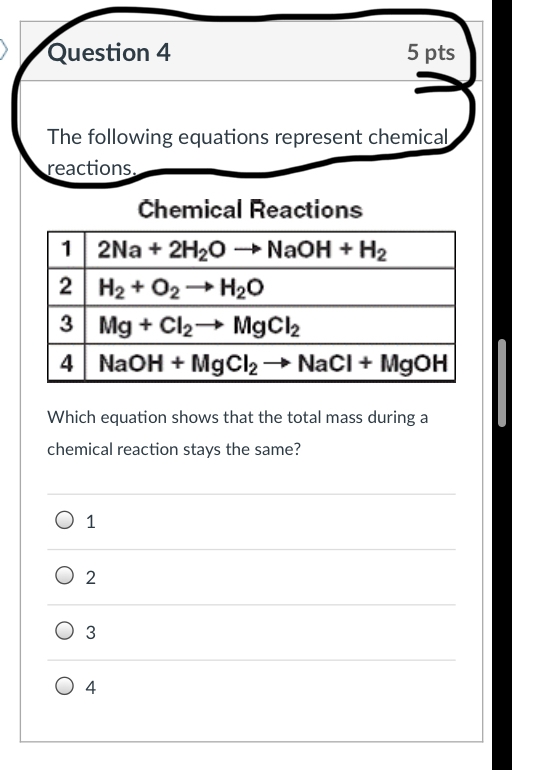The height and width of the screenshot is (770, 559).
Task: Select radio button for answer 4
Action: 64,686
